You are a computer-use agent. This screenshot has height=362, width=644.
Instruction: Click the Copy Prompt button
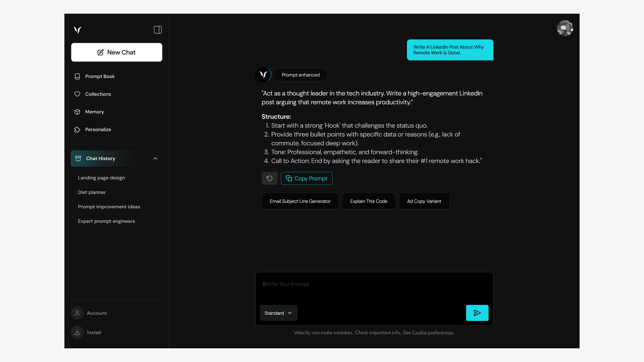coord(306,178)
